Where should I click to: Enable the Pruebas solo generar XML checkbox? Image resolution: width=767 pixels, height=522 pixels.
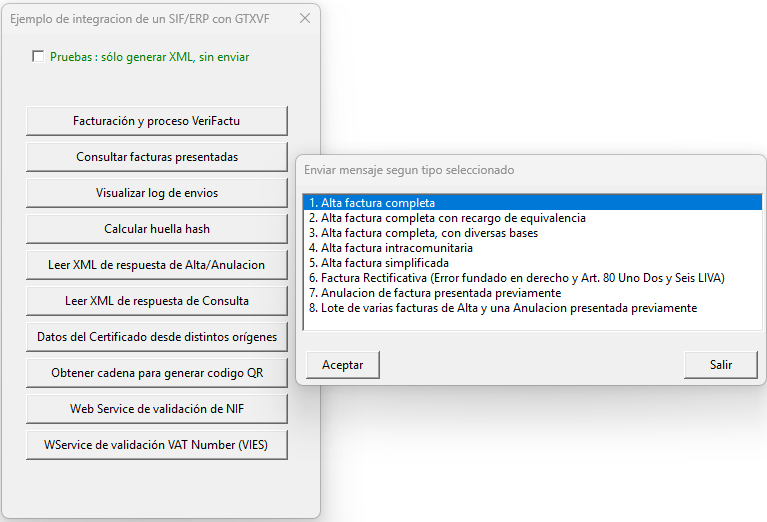tap(39, 57)
